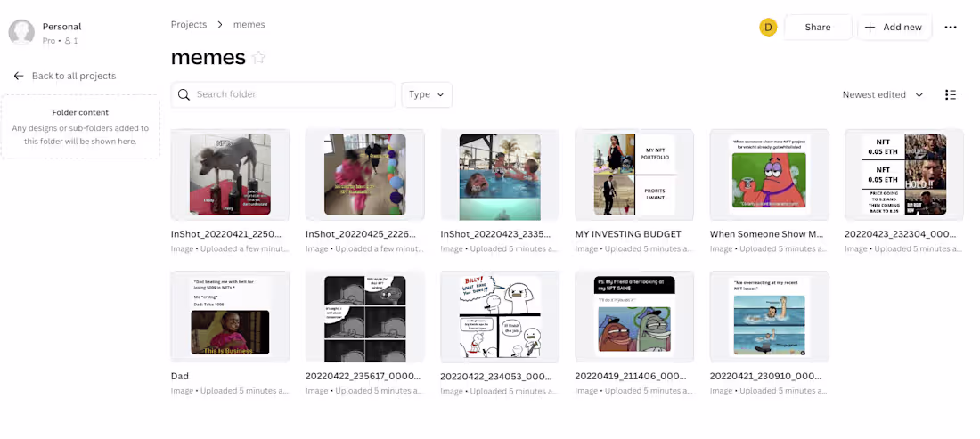980x439 pixels.
Task: Click the Dad file title
Action: [180, 377]
